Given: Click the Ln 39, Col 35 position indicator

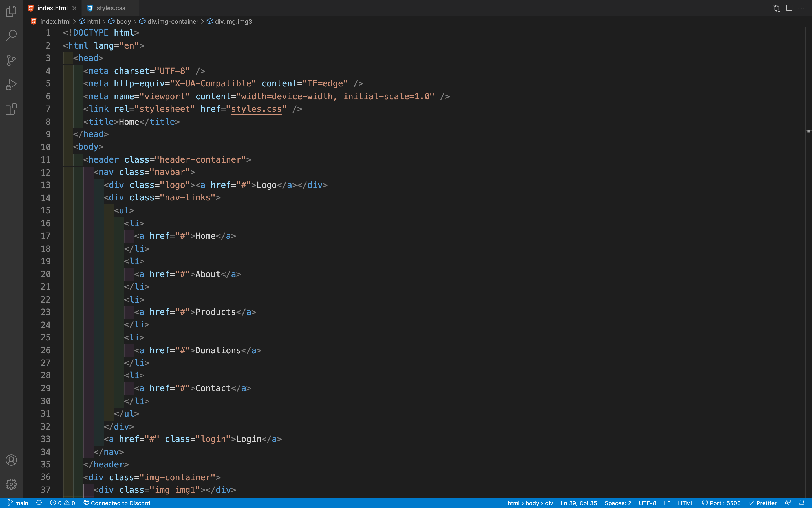Looking at the screenshot, I should pyautogui.click(x=579, y=503).
